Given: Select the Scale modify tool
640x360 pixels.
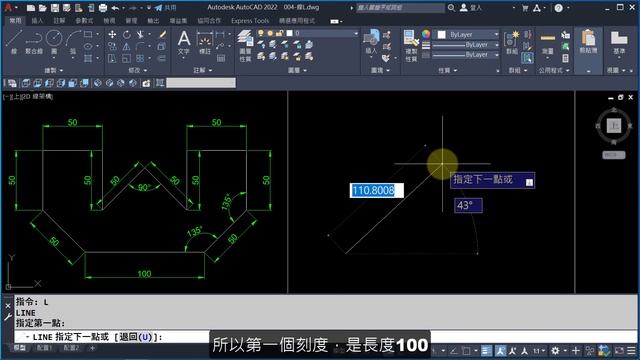Looking at the screenshot, I should [x=127, y=58].
